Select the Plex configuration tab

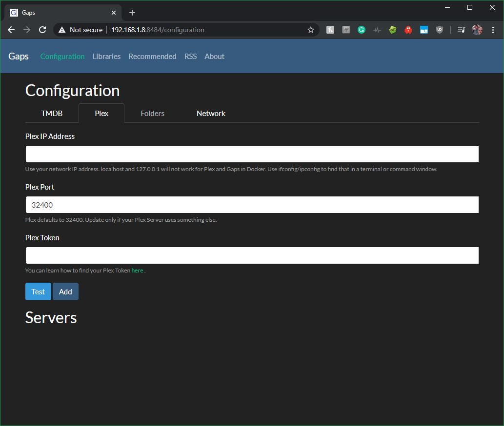click(x=101, y=113)
